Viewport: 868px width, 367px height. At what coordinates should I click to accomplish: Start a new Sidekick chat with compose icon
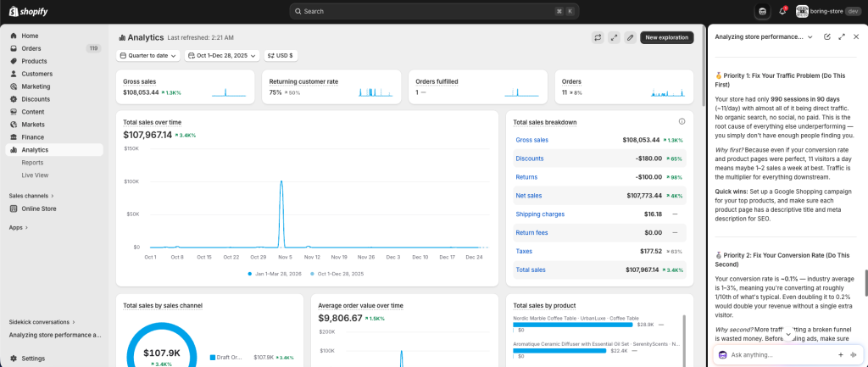[827, 37]
